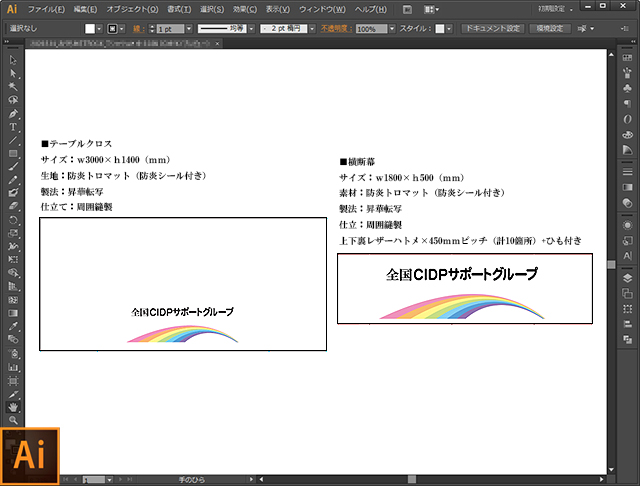Image resolution: width=640 pixels, height=486 pixels.
Task: Select the Mesh tool
Action: tap(13, 300)
